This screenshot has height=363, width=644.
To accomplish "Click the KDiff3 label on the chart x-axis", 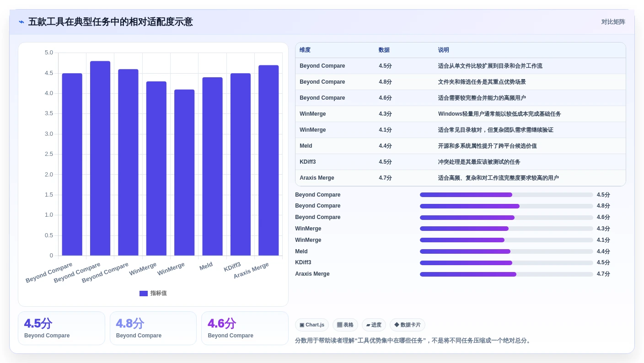I will (232, 267).
